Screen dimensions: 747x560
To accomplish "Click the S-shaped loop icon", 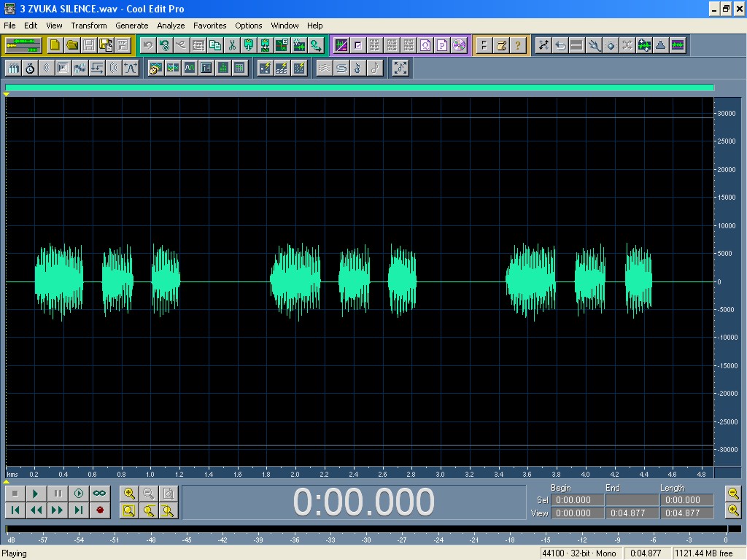I will (x=341, y=68).
